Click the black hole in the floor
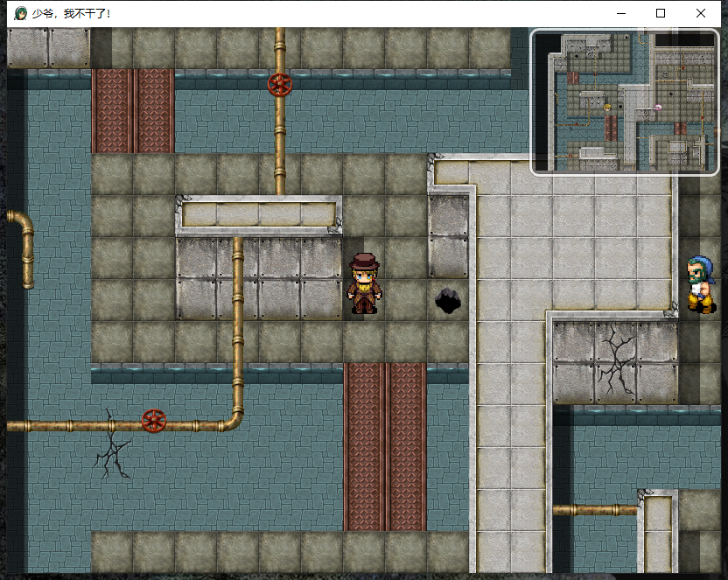Image resolution: width=728 pixels, height=580 pixels. click(448, 300)
